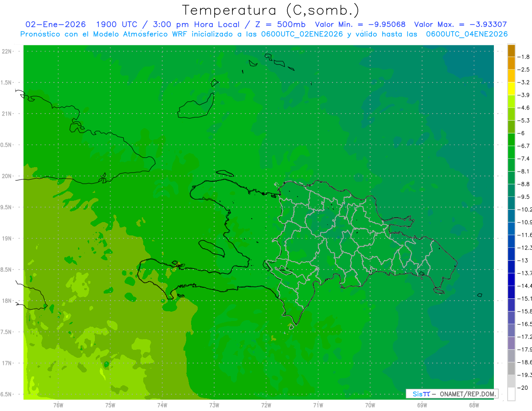The image size is (532, 411).
Task: Click the "75W" longitude axis label
Action: (x=110, y=405)
